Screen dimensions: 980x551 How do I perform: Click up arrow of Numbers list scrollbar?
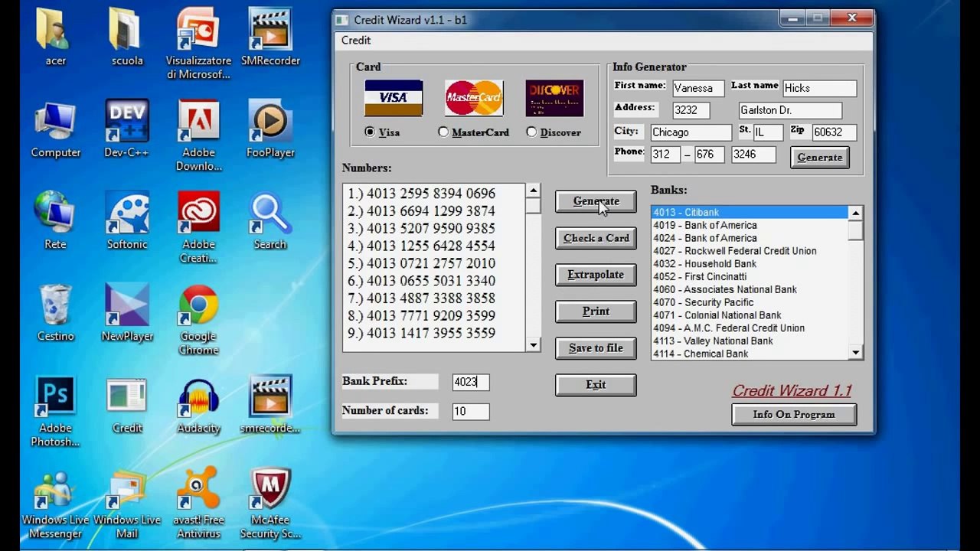point(534,191)
